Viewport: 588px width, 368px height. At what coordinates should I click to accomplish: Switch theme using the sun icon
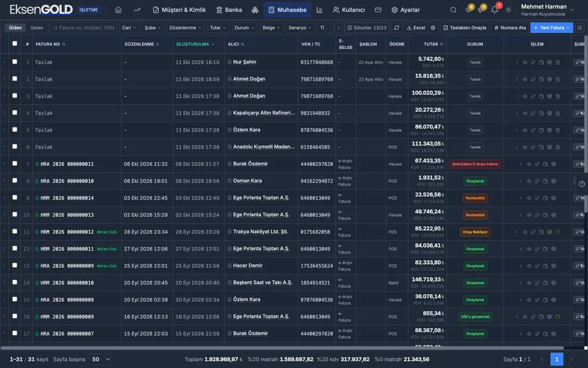(x=509, y=10)
